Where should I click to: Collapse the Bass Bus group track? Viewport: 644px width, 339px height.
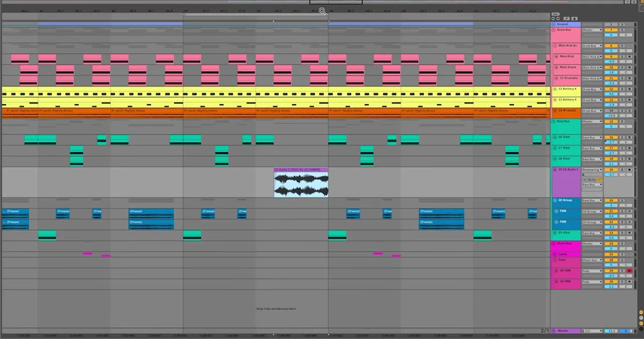[553, 121]
